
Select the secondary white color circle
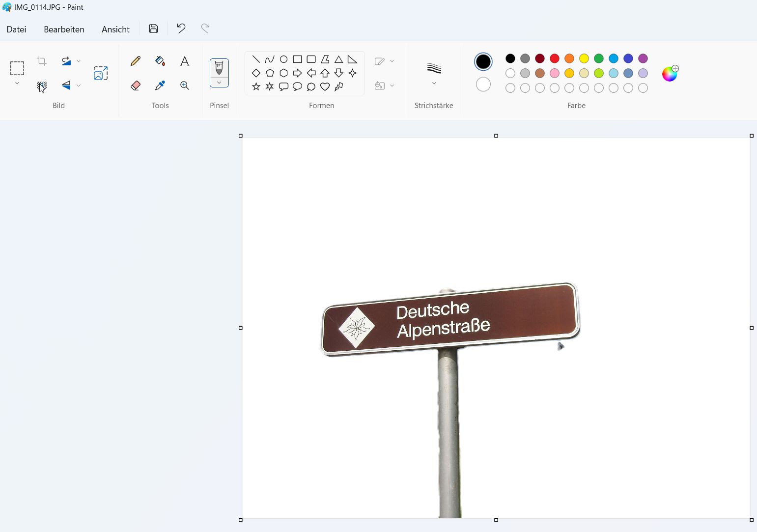point(483,84)
